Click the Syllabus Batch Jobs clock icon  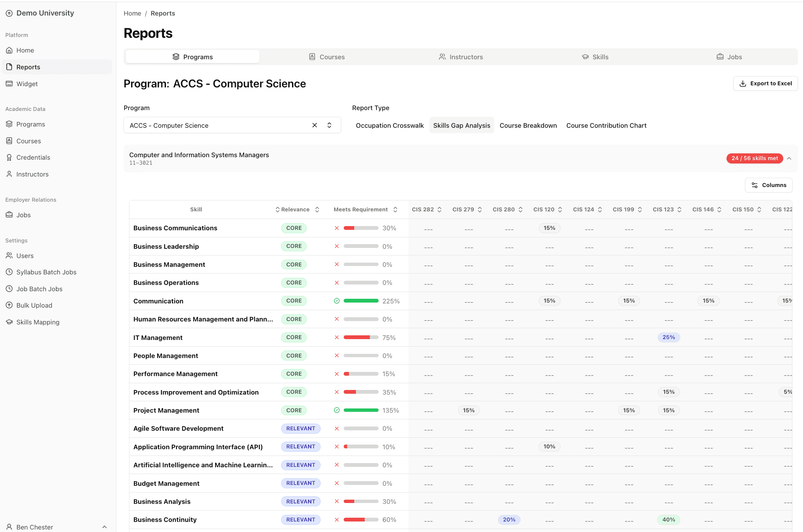click(9, 272)
